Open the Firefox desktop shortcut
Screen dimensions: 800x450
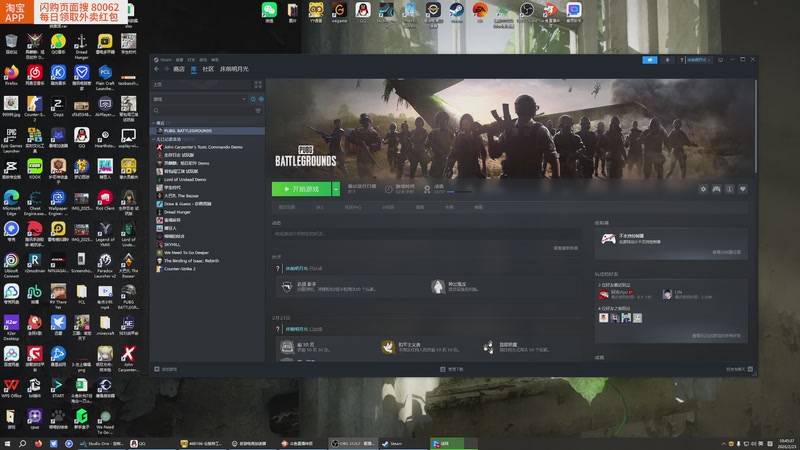[11, 76]
